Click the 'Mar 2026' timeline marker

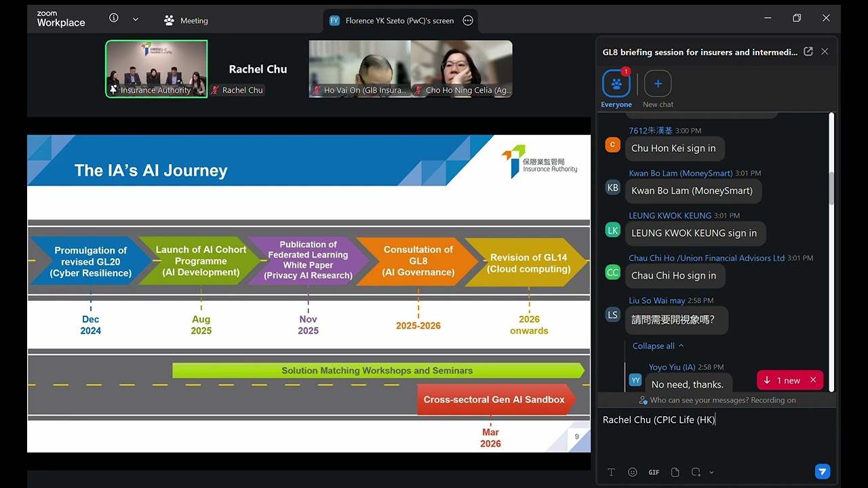(x=490, y=438)
